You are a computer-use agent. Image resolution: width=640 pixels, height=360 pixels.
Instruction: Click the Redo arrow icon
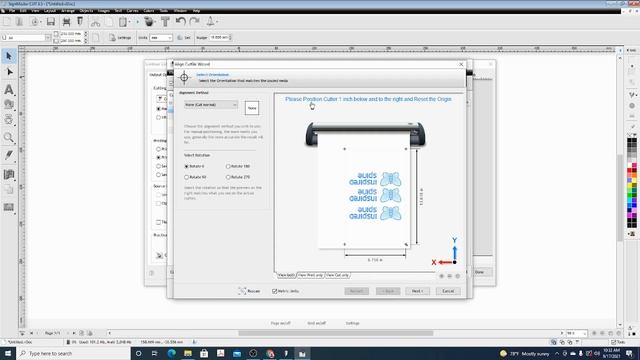195,21
